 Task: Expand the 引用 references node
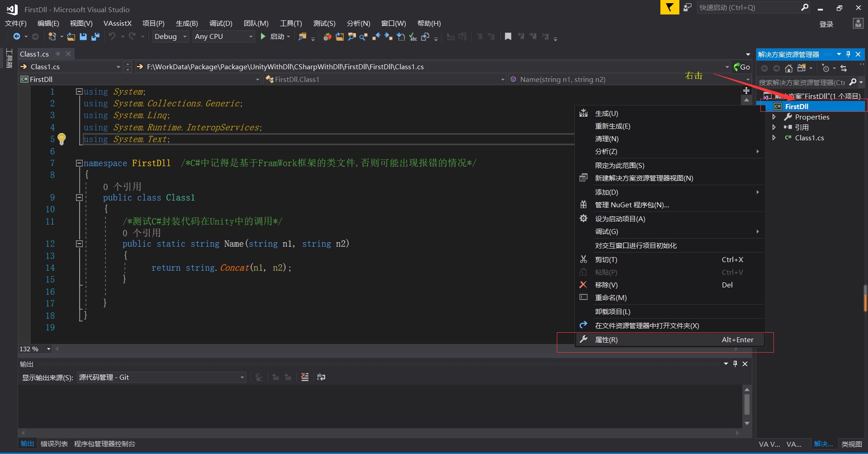point(774,127)
